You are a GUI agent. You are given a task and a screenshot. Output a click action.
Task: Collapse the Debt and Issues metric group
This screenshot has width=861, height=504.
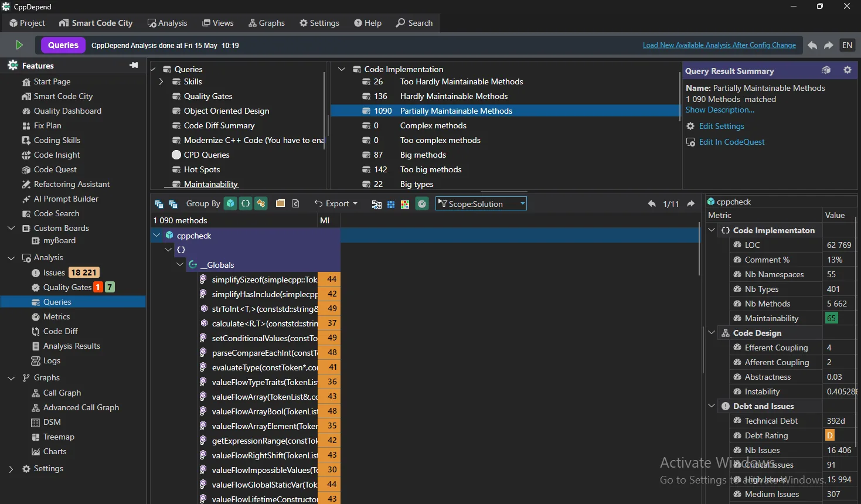coord(712,406)
